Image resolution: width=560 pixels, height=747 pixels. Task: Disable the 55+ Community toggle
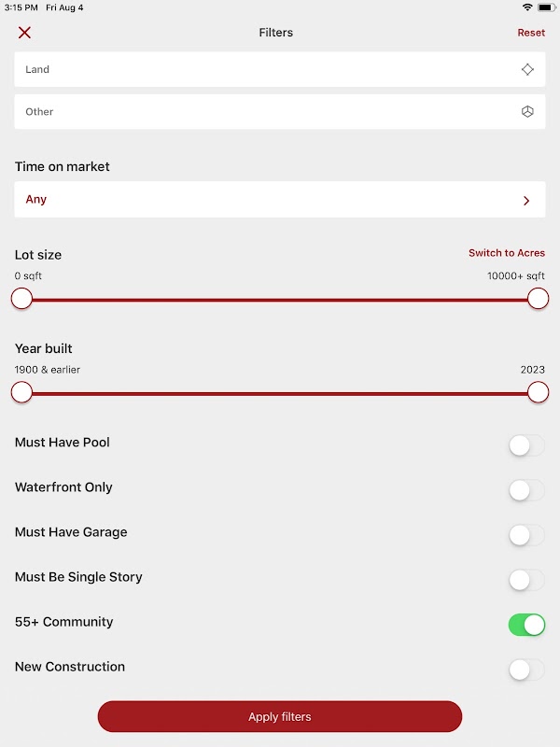526,625
